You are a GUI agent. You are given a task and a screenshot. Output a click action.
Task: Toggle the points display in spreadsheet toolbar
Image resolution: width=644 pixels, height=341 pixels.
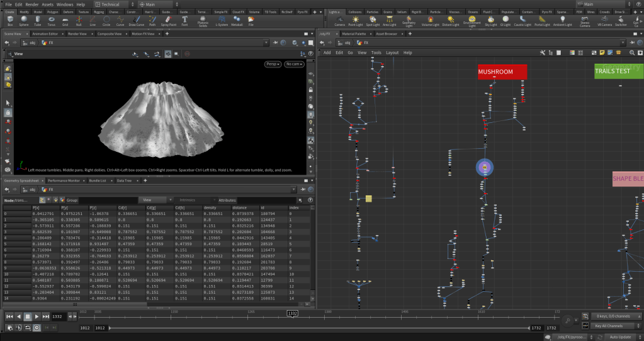[x=43, y=200]
